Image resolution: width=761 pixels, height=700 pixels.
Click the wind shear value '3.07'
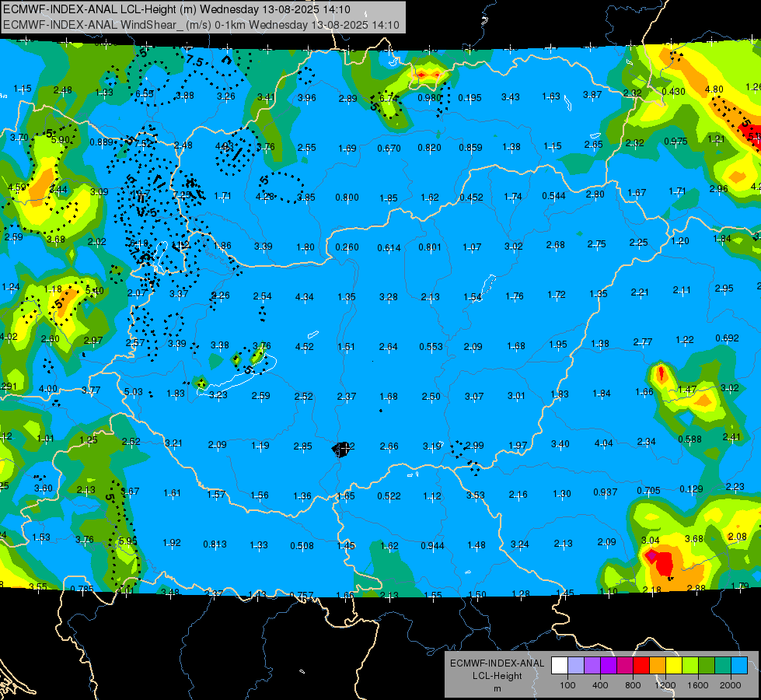(474, 397)
